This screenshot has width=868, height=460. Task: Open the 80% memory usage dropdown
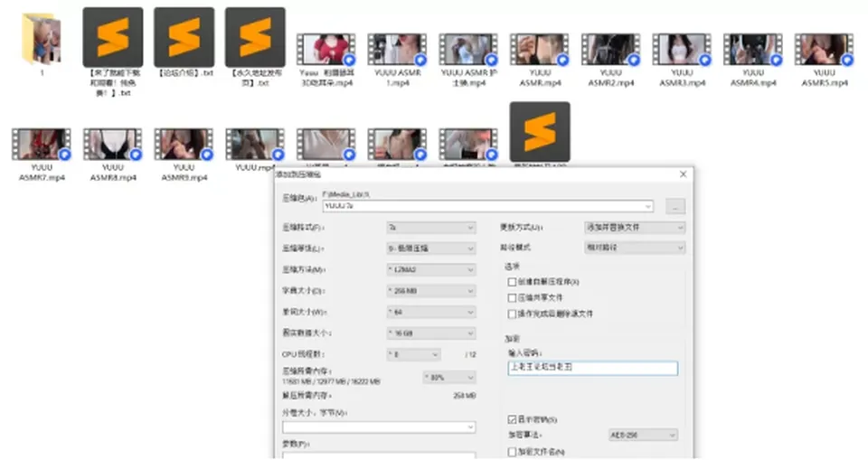coord(449,378)
